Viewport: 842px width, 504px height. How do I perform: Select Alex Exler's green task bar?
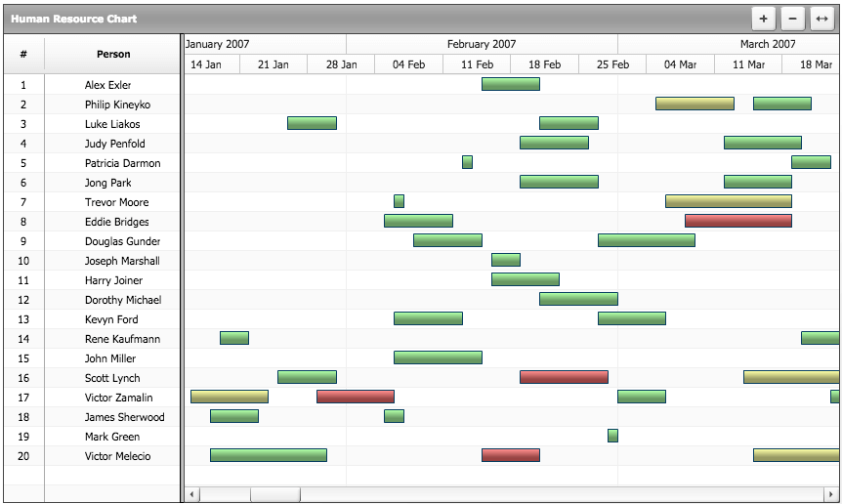(511, 84)
